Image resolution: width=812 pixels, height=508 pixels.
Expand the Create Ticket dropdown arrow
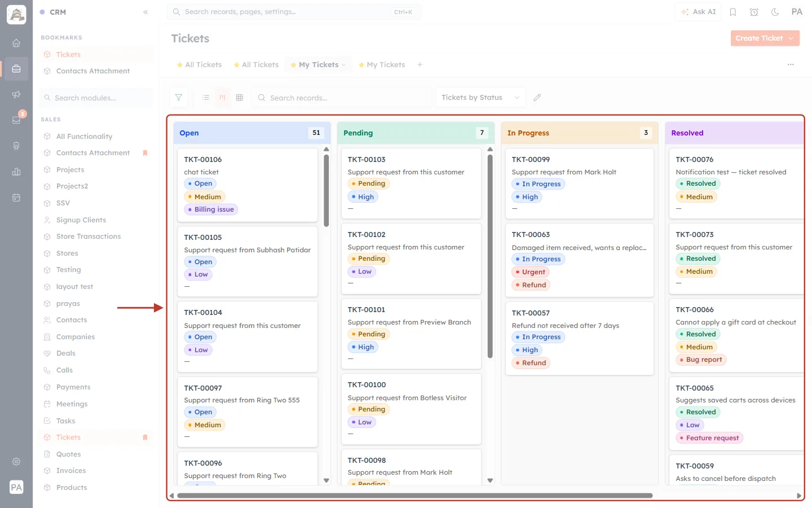click(x=791, y=38)
